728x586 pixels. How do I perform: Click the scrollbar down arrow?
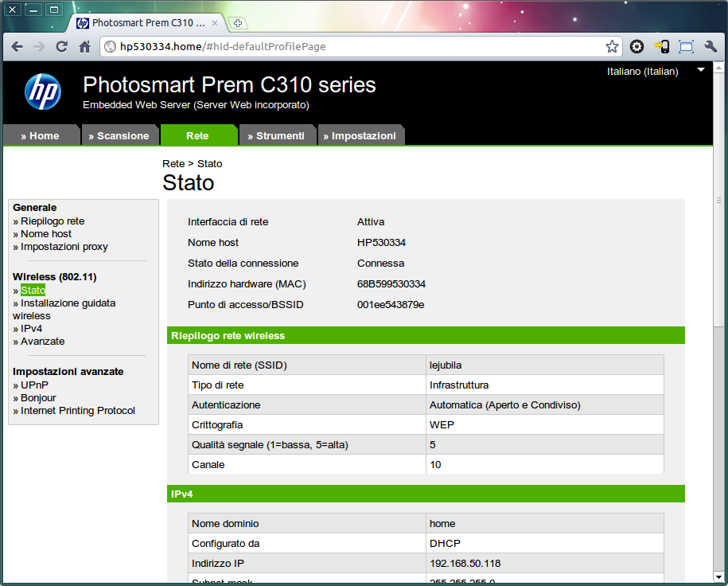[x=718, y=577]
